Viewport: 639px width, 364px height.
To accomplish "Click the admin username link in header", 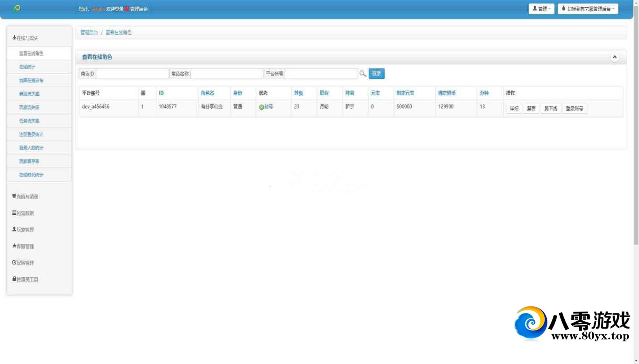I will coord(98,9).
